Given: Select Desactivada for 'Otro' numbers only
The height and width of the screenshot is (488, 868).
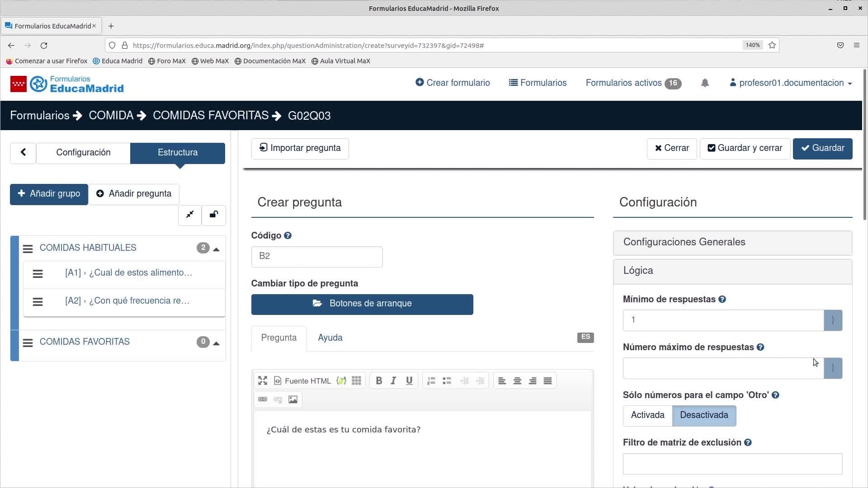Looking at the screenshot, I should [704, 415].
